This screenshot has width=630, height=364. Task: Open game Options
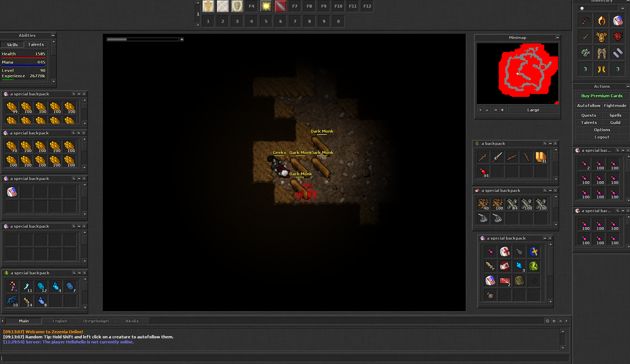602,130
